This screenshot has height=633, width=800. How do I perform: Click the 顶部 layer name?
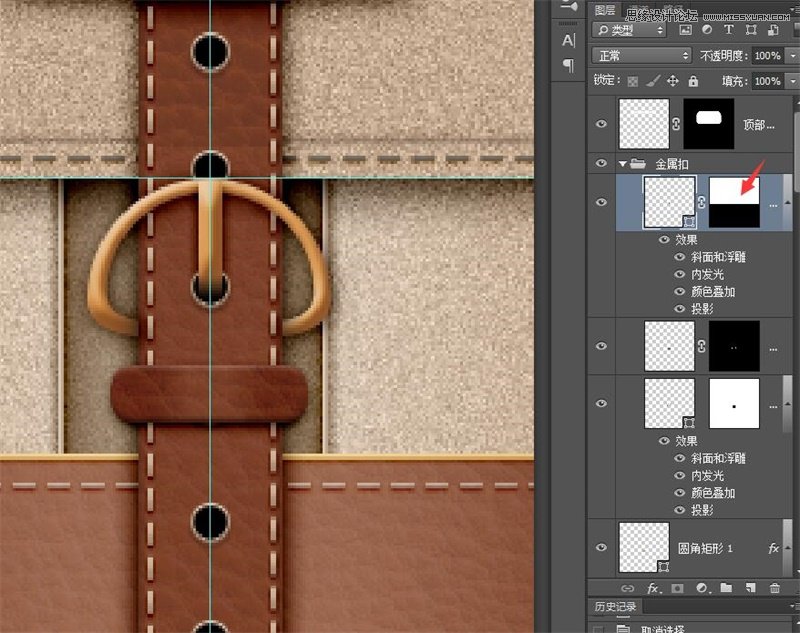coord(759,124)
